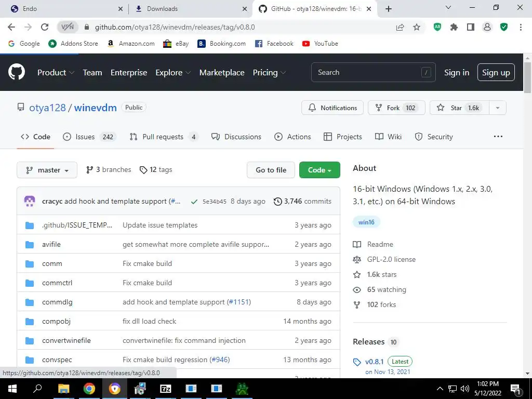Open the tab search chevron
This screenshot has width=532, height=399.
click(x=448, y=7)
